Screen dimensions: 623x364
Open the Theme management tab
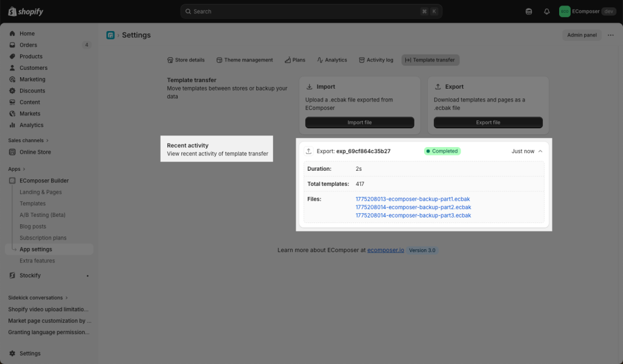point(245,60)
